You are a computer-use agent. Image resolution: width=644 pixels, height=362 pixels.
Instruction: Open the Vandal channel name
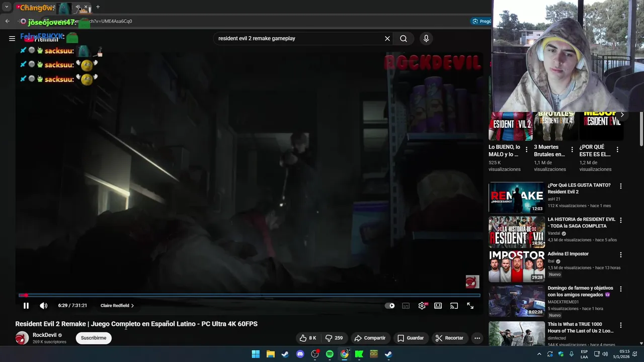click(554, 233)
